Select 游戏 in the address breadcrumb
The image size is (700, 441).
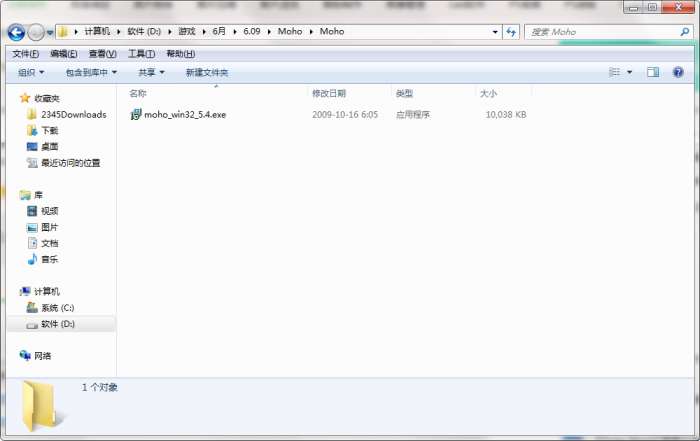[x=187, y=31]
